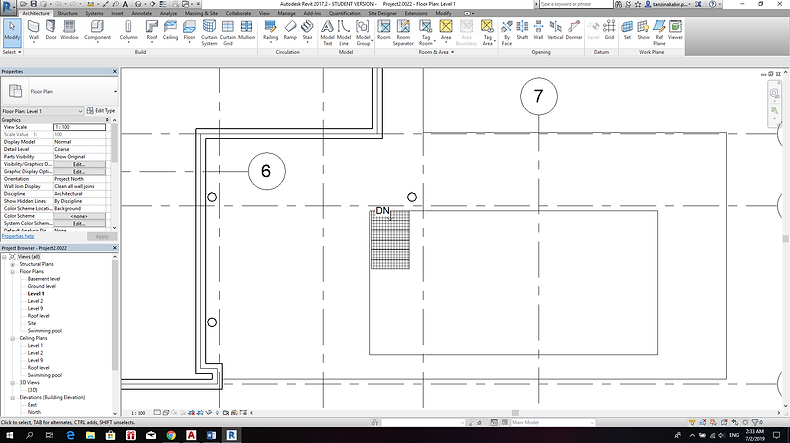This screenshot has width=790, height=443.
Task: Select the Area tool
Action: coord(446,30)
